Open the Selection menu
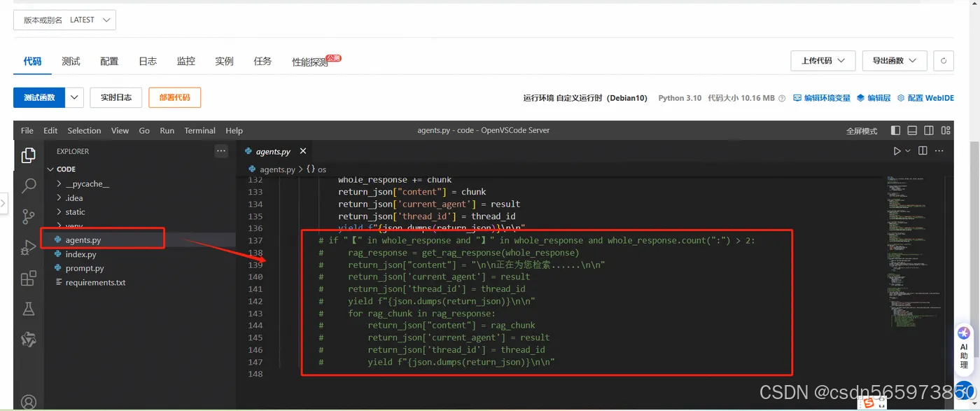The image size is (980, 411). click(x=84, y=130)
